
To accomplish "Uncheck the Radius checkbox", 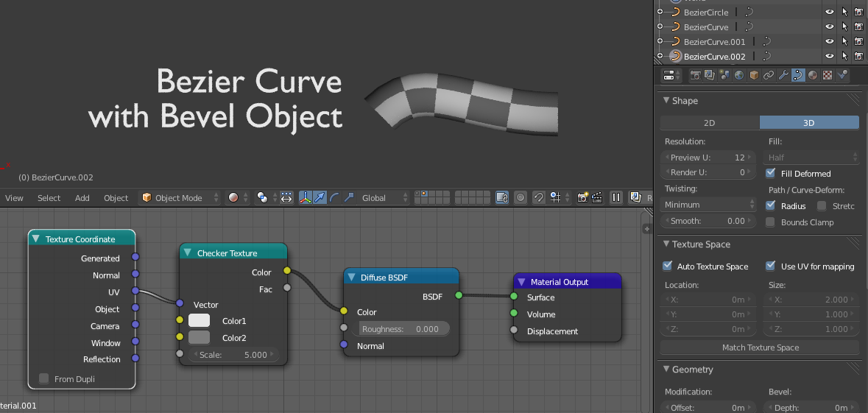I will 770,206.
